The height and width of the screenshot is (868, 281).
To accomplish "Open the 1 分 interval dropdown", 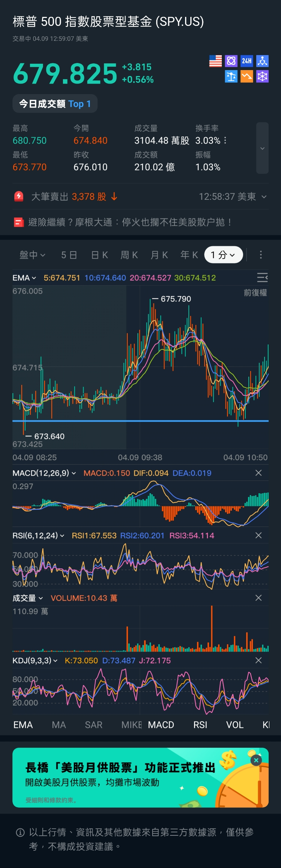I will (x=223, y=255).
